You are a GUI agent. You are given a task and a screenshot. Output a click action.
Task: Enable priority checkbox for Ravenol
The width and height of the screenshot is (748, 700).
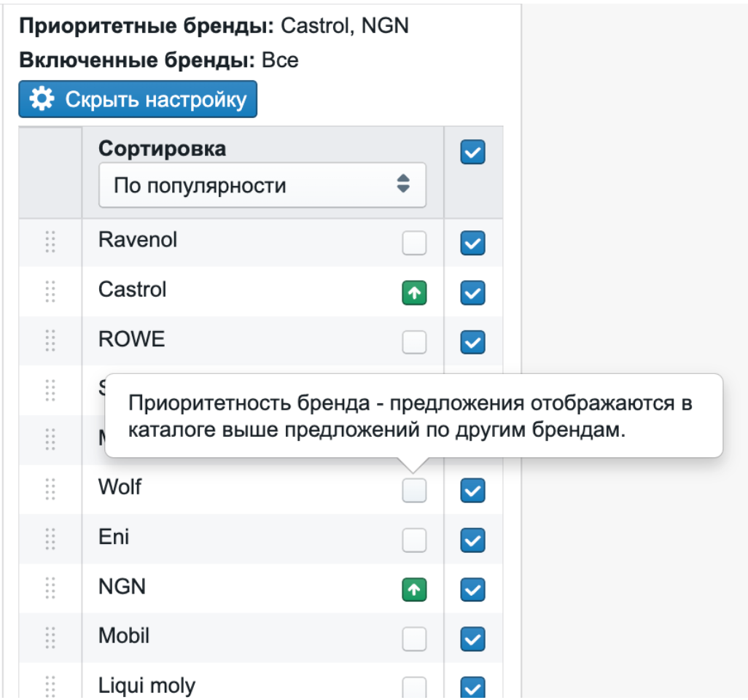(x=414, y=243)
